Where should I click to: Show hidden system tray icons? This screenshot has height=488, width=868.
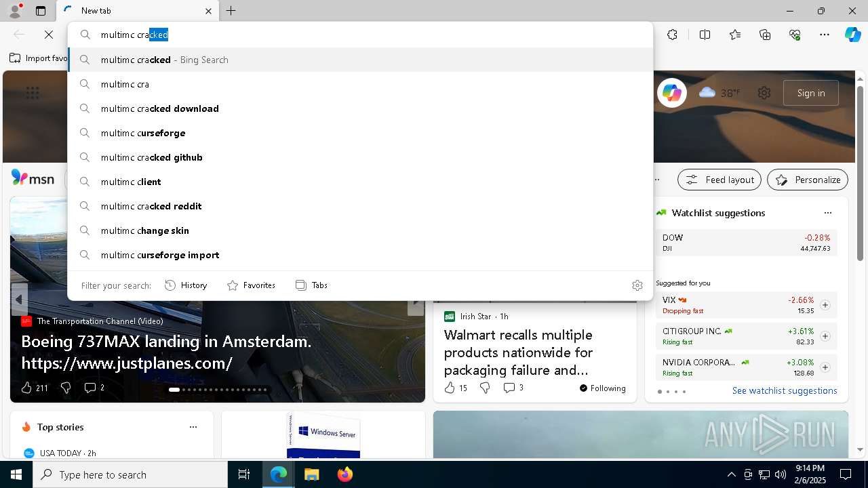(731, 474)
